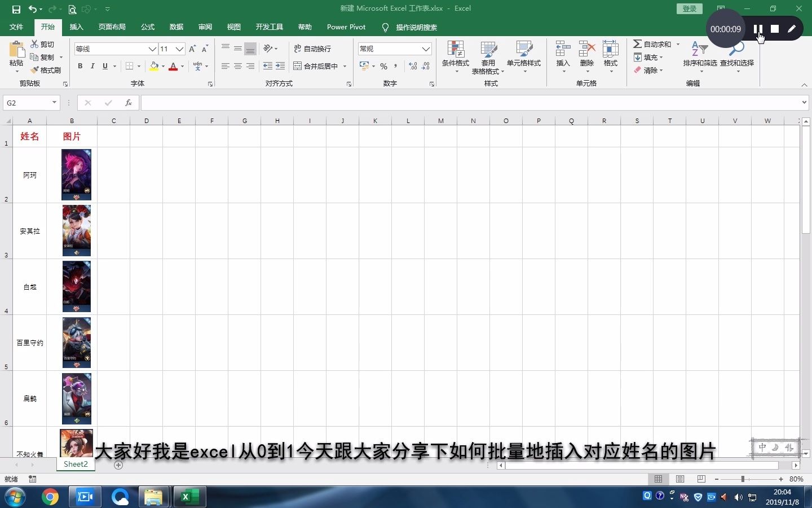Viewport: 812px width, 508px height.
Task: Cut selection with 剪切
Action: click(42, 44)
